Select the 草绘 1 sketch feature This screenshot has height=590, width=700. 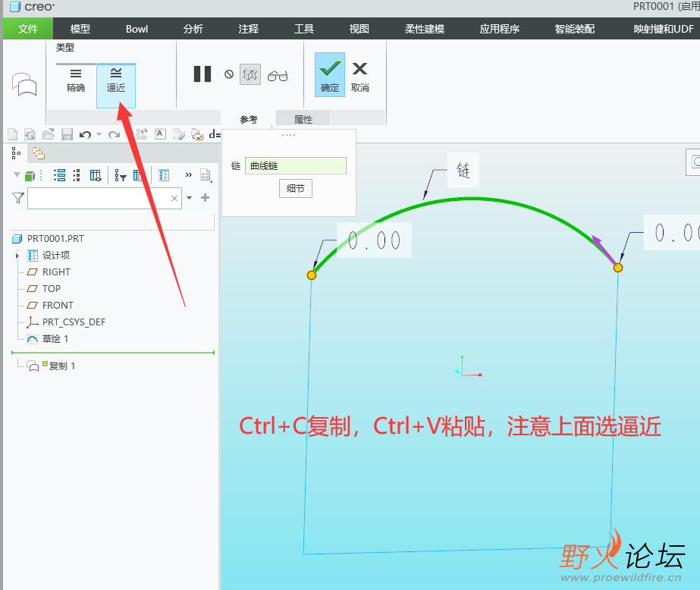(x=55, y=339)
